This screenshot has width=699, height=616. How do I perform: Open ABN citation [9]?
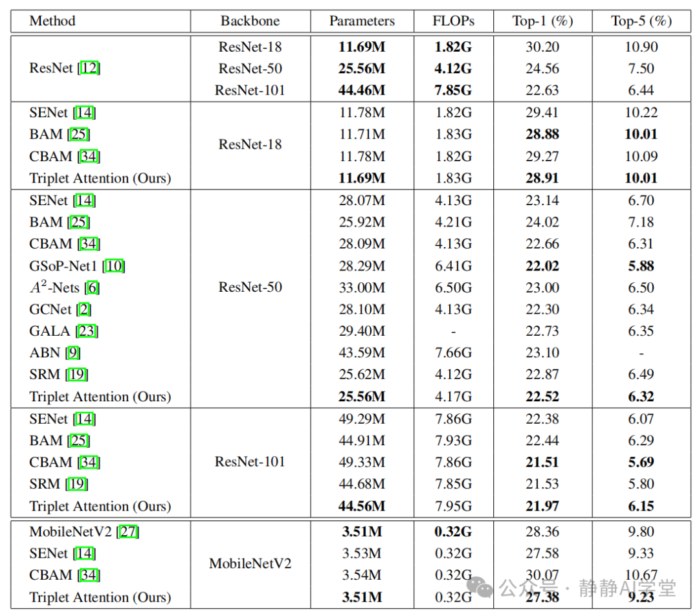coord(73,353)
